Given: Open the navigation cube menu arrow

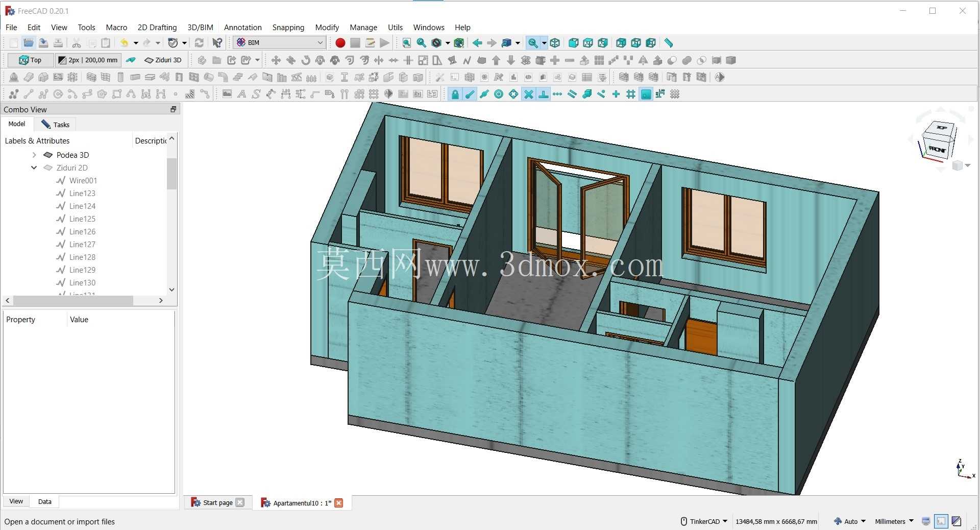Looking at the screenshot, I should click(x=968, y=165).
